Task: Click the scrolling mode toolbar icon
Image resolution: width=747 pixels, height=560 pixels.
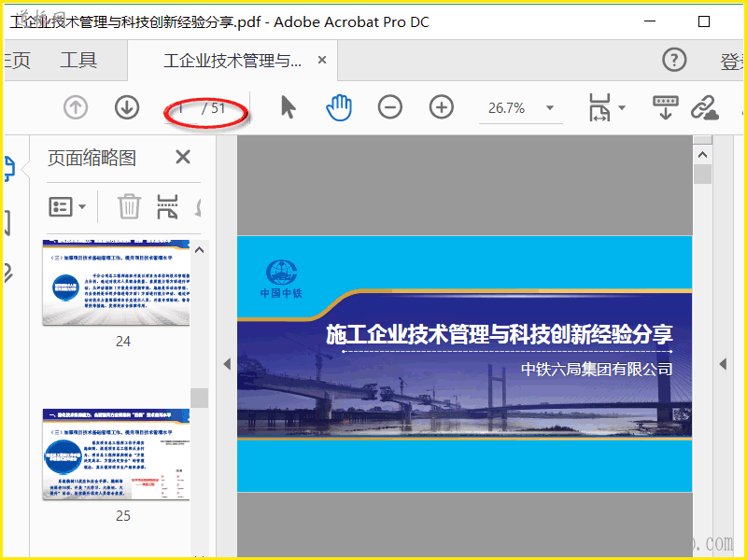Action: click(x=666, y=107)
